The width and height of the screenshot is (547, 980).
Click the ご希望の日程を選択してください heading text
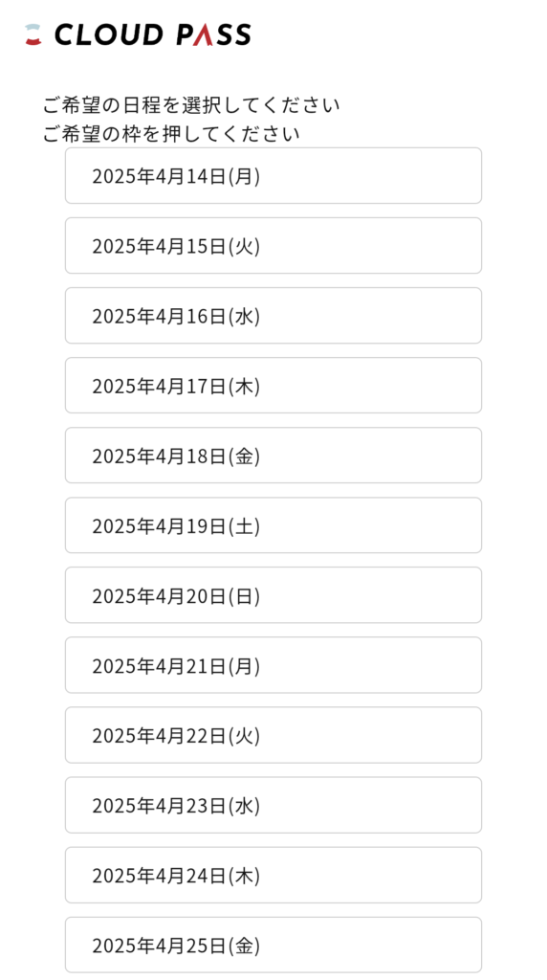pyautogui.click(x=191, y=105)
